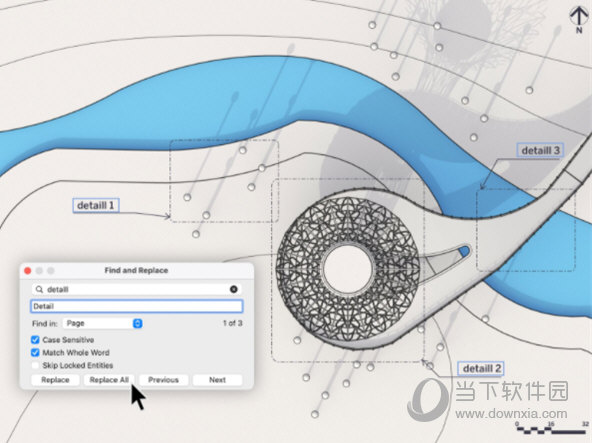This screenshot has width=592, height=443.
Task: Disable Match Whole Word option
Action: pos(35,352)
